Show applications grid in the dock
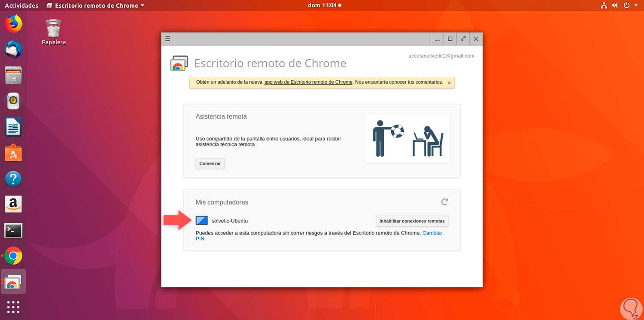The height and width of the screenshot is (320, 644). pyautogui.click(x=13, y=307)
